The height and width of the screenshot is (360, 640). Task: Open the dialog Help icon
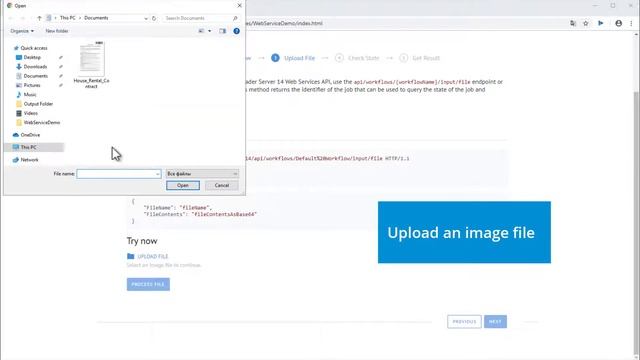point(236,31)
